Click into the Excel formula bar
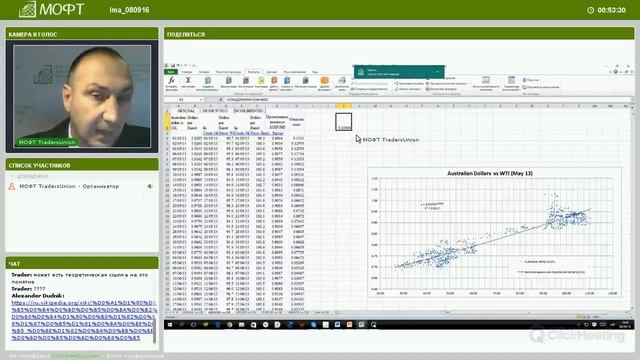 [x=427, y=100]
